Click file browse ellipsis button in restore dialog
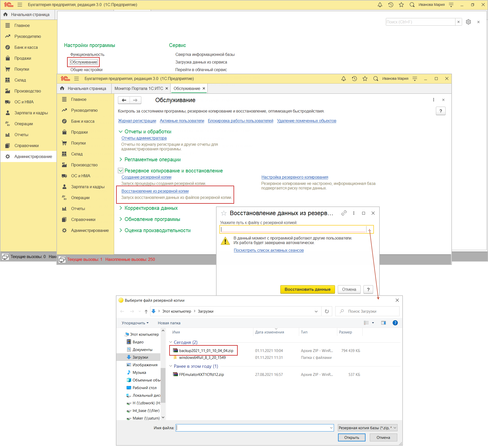This screenshot has width=488, height=448. [x=370, y=229]
